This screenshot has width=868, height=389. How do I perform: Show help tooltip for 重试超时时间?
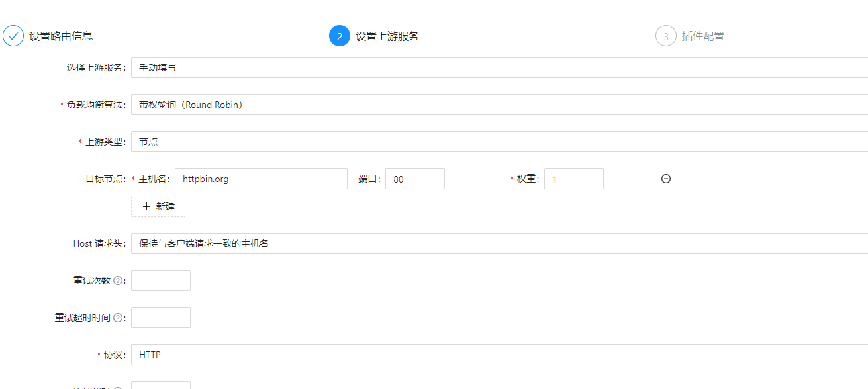(x=118, y=318)
